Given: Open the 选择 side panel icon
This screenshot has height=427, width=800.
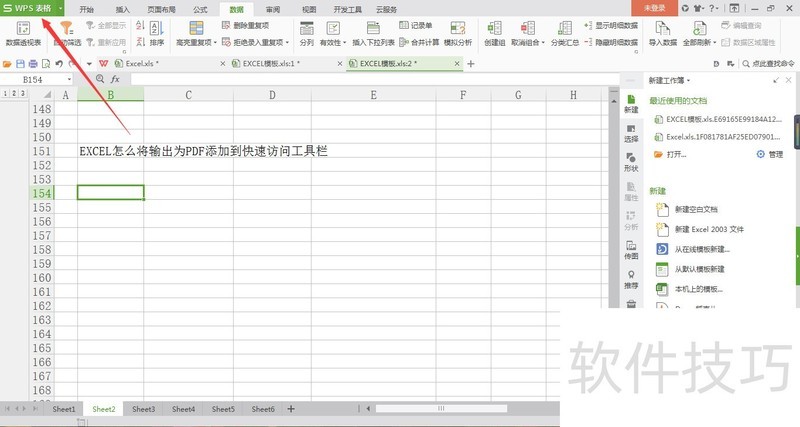Looking at the screenshot, I should tap(631, 134).
